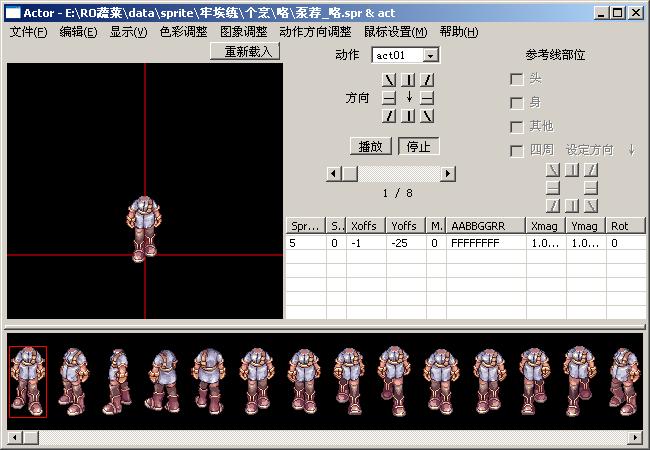Select down-right direction in 方向 group
The image size is (650, 450).
[x=427, y=116]
